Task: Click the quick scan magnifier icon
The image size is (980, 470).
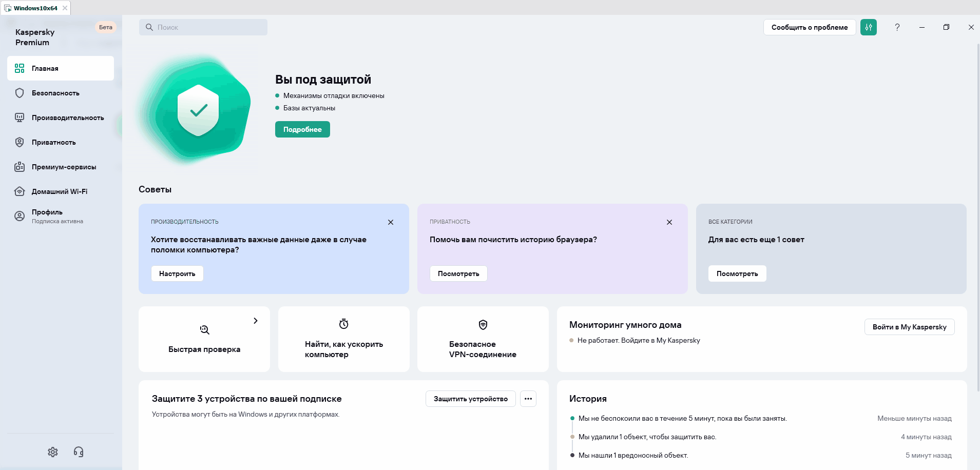Action: tap(204, 329)
